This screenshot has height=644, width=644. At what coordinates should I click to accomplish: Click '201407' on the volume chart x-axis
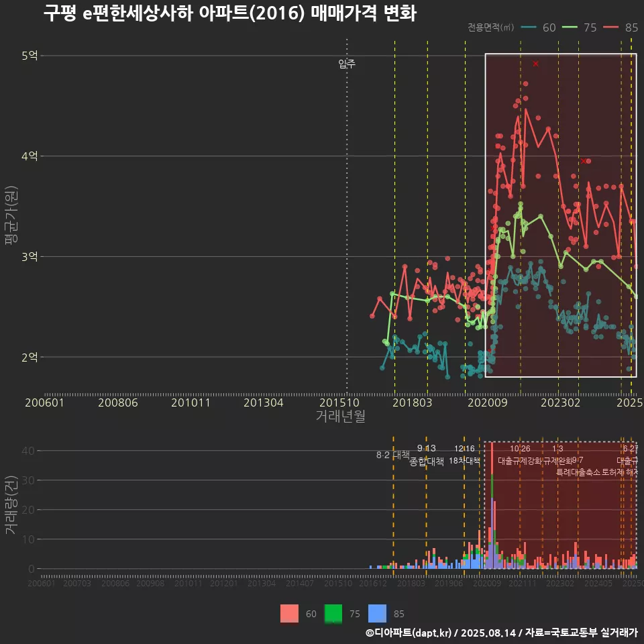coord(300,583)
